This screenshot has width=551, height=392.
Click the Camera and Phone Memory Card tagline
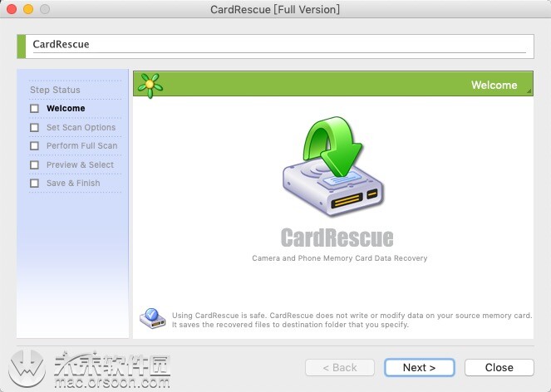[339, 258]
